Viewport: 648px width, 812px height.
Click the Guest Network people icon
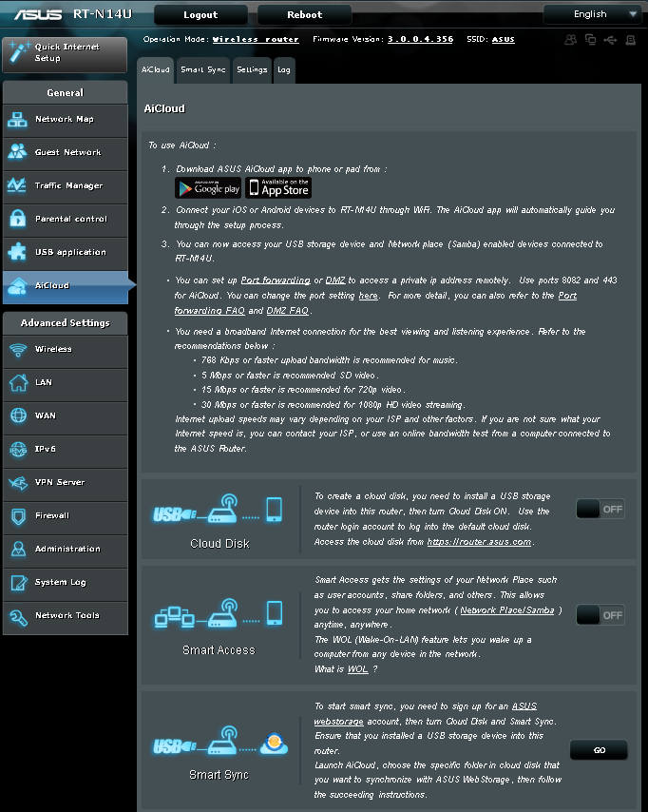[x=18, y=152]
